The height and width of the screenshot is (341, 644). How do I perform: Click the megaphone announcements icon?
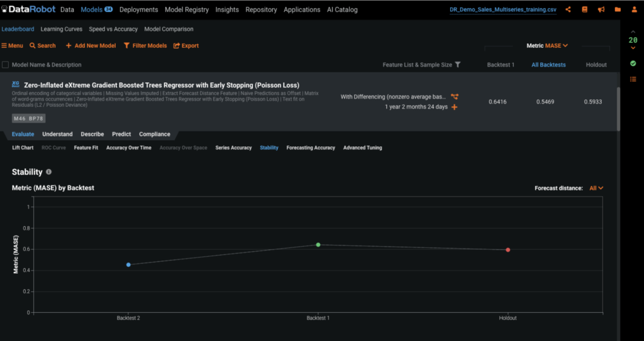point(601,9)
